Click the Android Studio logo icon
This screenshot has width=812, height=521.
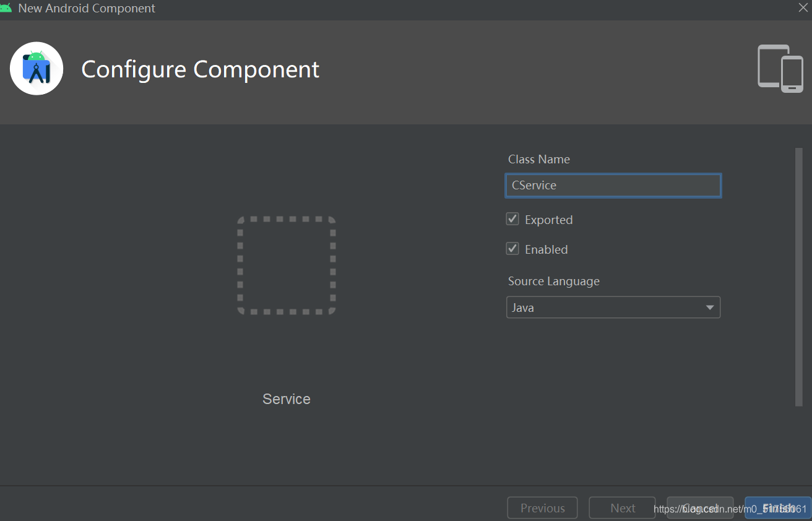click(37, 69)
